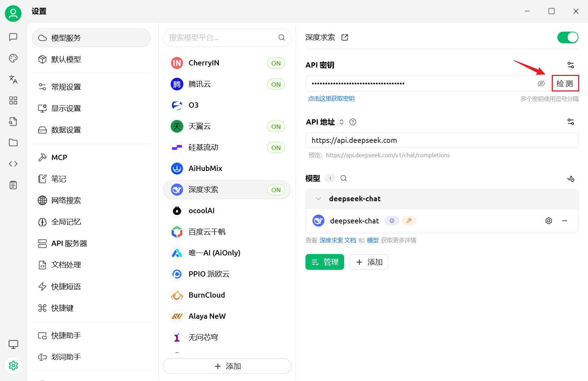Open deepseek-chat model settings gear
Image resolution: width=588 pixels, height=381 pixels.
point(549,221)
